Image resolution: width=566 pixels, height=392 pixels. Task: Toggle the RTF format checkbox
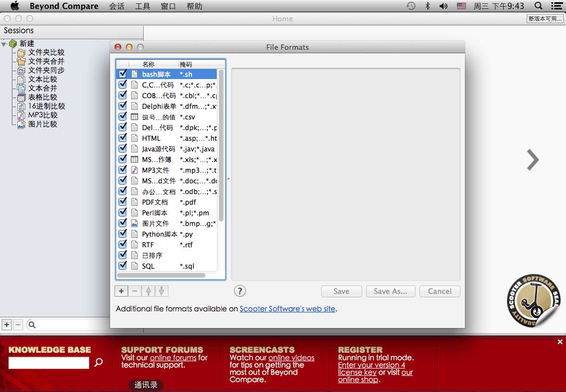pos(123,244)
